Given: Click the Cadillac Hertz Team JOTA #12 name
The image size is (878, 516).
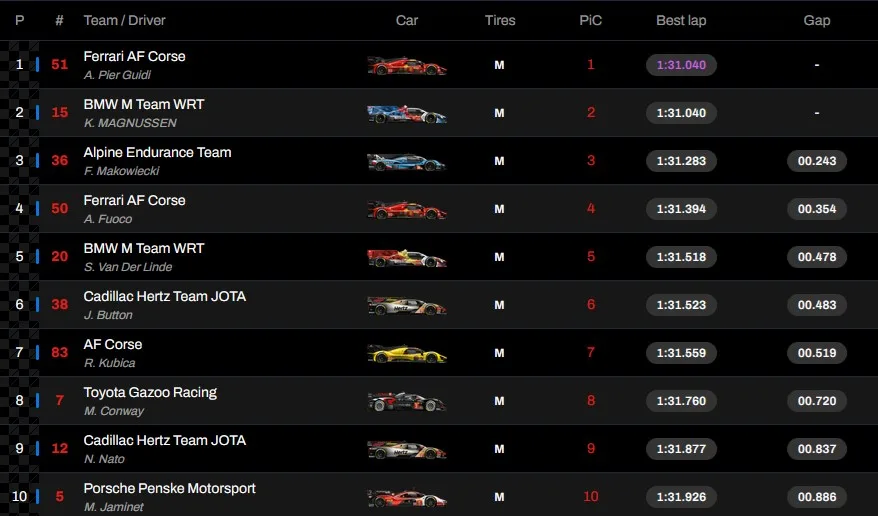Looking at the screenshot, I should click(x=164, y=440).
